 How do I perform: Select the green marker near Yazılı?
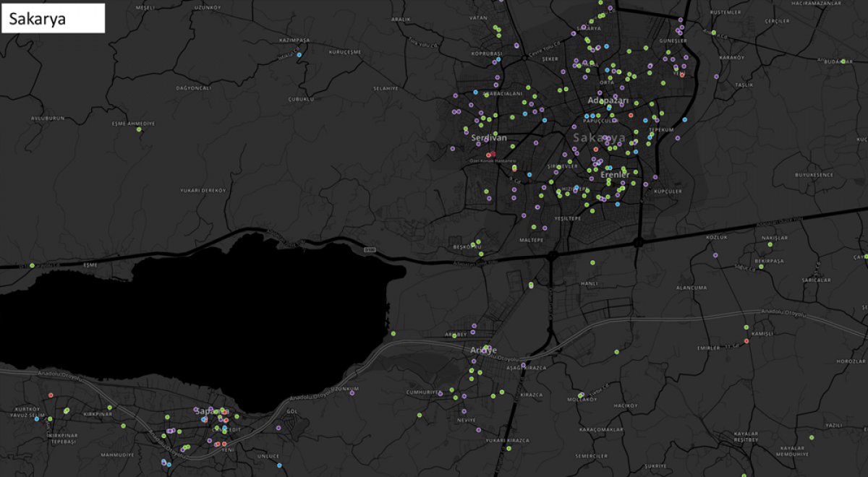812,437
